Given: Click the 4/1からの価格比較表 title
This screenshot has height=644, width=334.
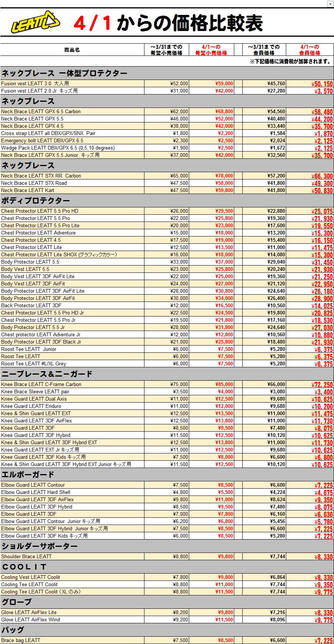Looking at the screenshot, I should pos(168,23).
